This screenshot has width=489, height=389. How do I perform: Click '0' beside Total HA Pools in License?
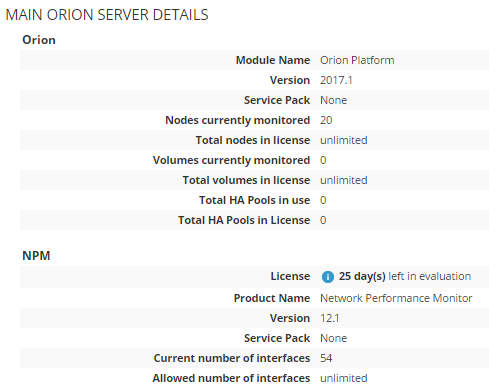(x=323, y=220)
